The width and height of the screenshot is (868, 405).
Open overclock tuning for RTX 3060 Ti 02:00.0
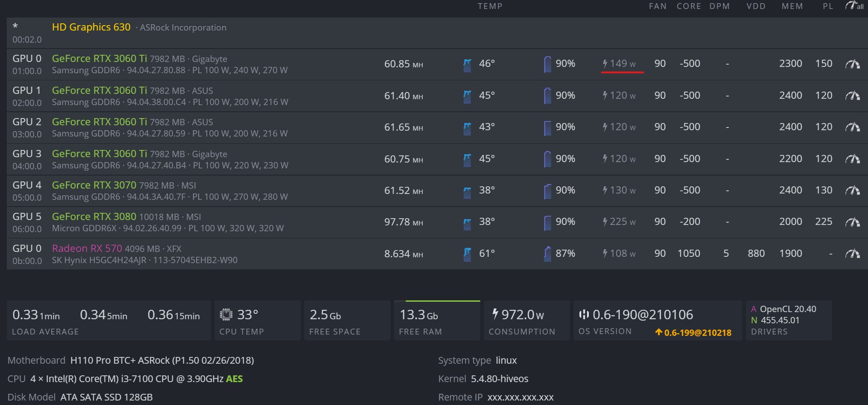coord(852,96)
